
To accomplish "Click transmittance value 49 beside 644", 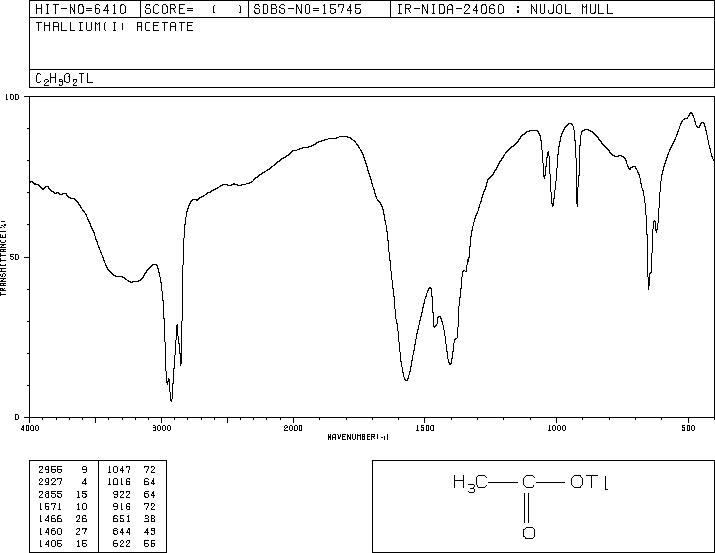I will click(x=150, y=531).
